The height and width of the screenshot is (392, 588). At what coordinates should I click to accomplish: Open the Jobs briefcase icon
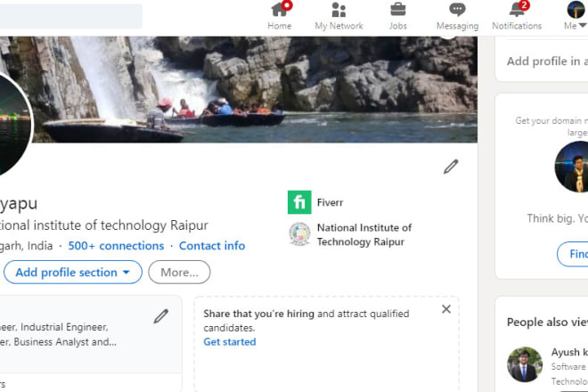click(x=398, y=10)
